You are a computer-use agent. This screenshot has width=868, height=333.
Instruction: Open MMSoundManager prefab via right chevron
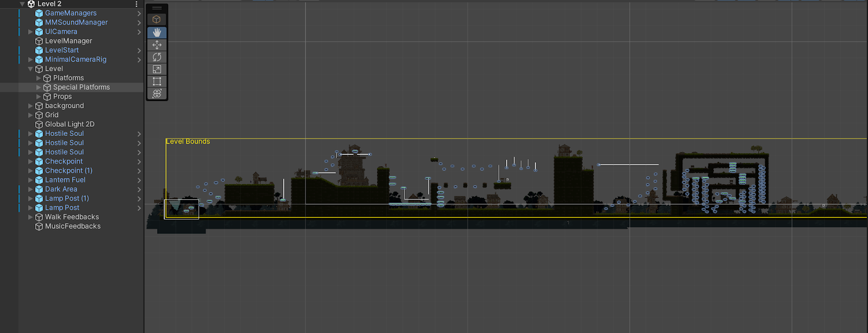click(139, 22)
